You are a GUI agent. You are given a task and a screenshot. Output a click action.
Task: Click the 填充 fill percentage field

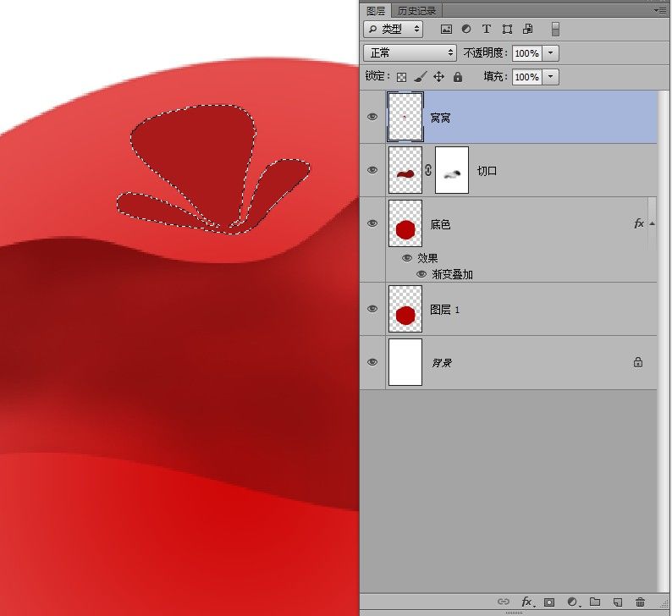526,77
